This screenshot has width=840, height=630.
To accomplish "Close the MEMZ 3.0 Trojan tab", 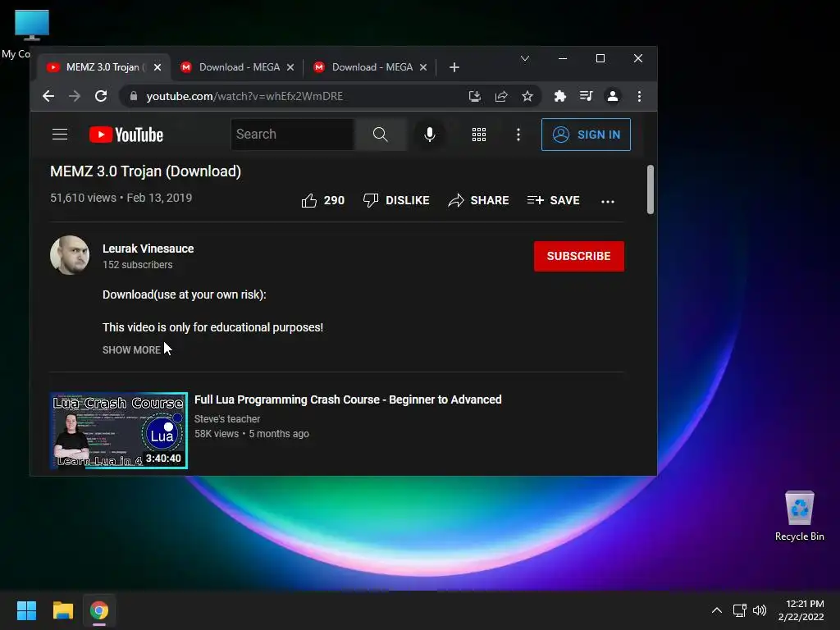I will (x=157, y=67).
